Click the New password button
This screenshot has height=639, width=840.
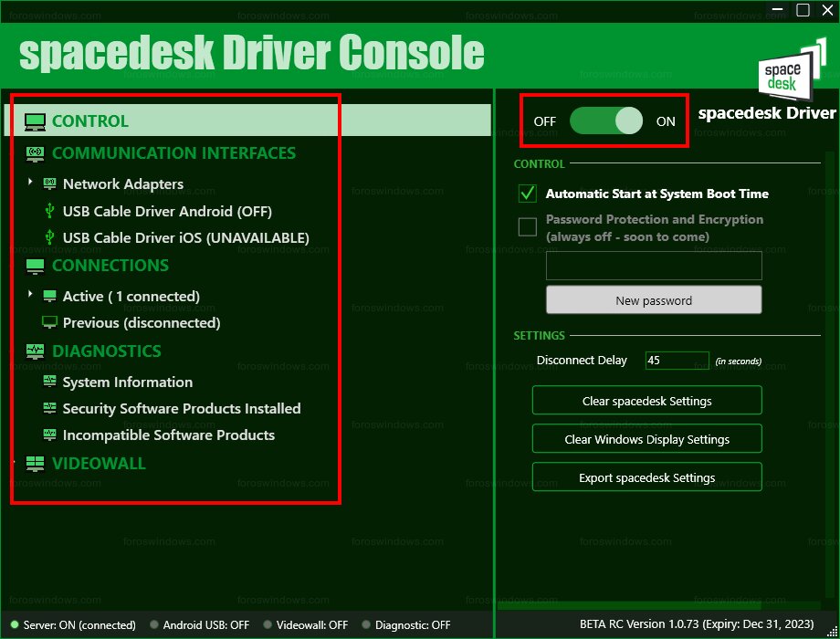point(654,300)
